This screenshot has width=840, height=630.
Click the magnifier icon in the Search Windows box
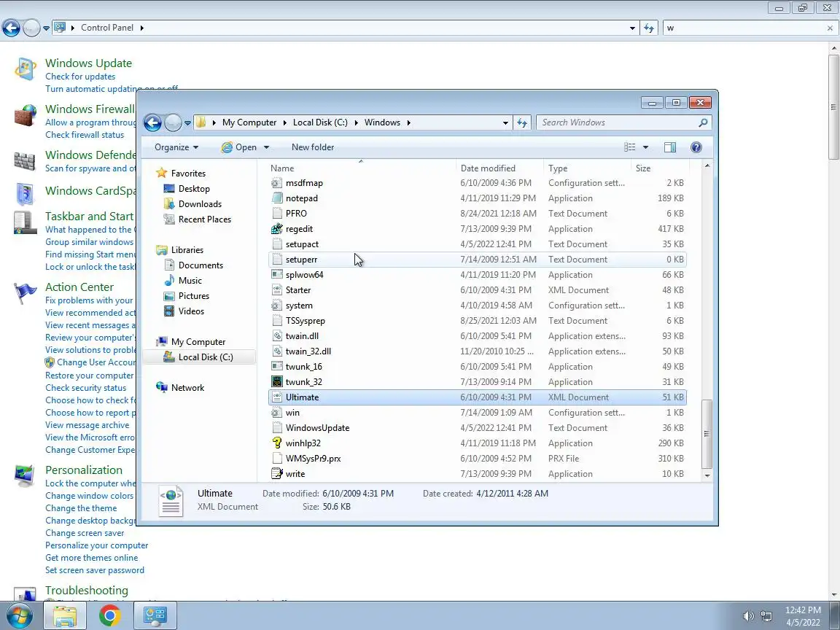(704, 122)
